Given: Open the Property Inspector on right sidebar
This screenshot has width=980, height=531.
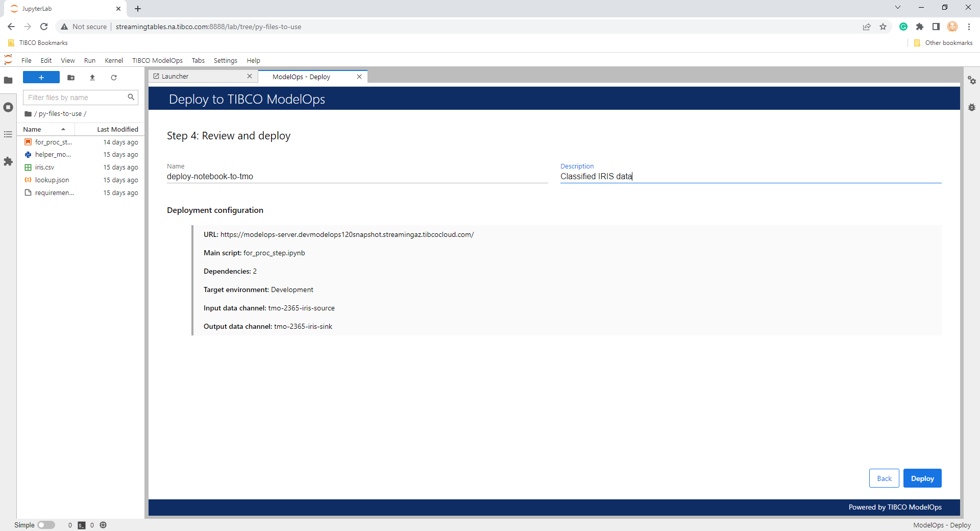Looking at the screenshot, I should (972, 80).
